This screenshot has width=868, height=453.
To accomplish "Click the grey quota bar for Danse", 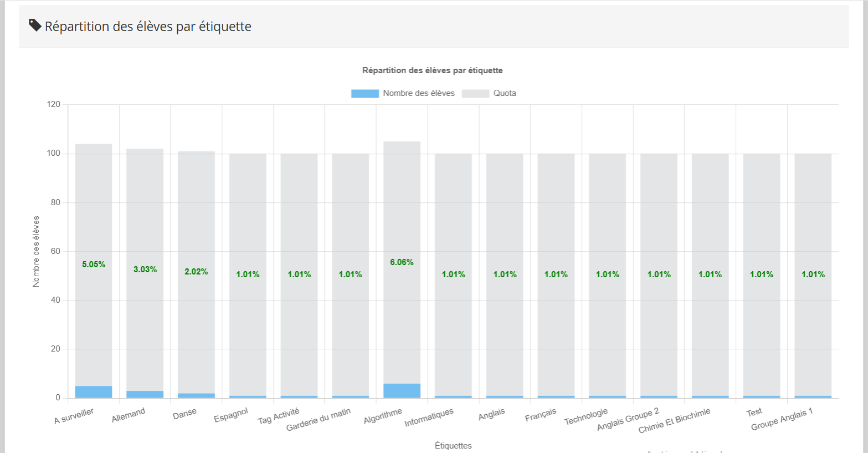I will (x=196, y=222).
